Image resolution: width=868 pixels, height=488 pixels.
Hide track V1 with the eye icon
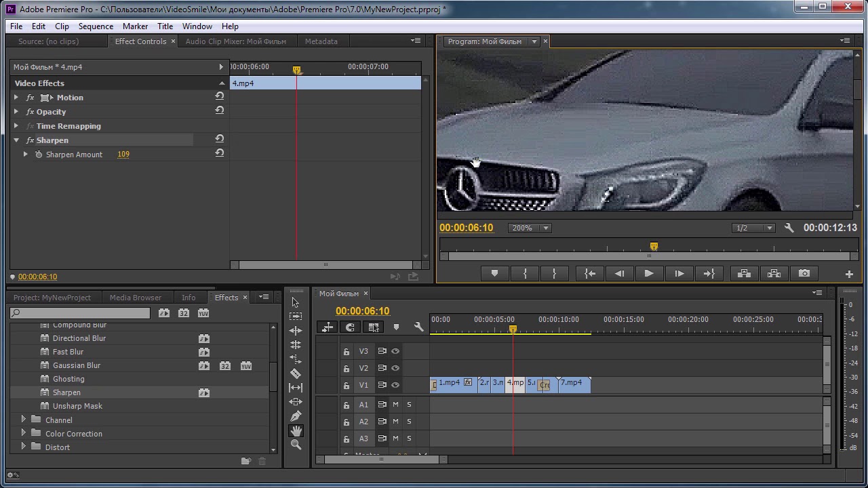click(x=395, y=385)
